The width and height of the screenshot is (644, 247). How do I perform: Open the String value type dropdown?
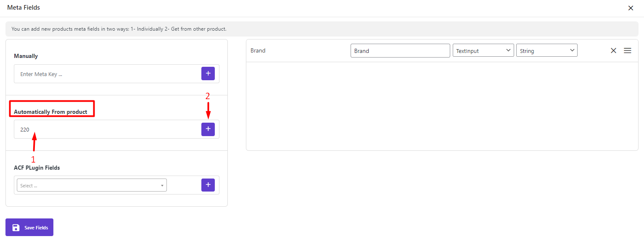(547, 50)
